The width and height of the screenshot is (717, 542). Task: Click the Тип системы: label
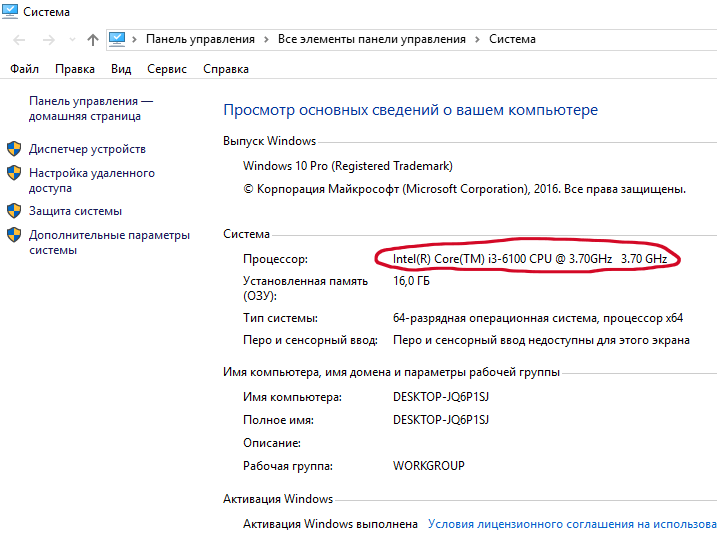tap(280, 318)
